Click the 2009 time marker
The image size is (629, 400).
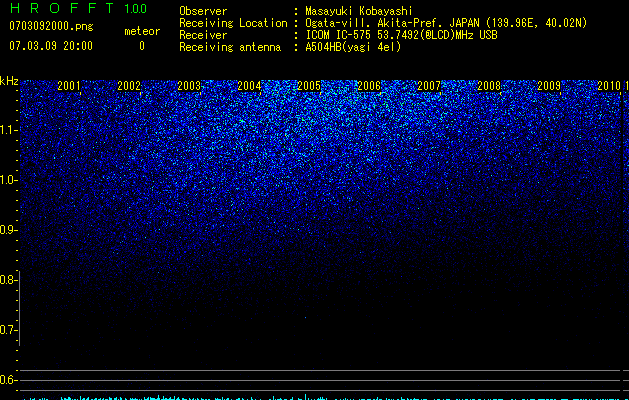[549, 86]
